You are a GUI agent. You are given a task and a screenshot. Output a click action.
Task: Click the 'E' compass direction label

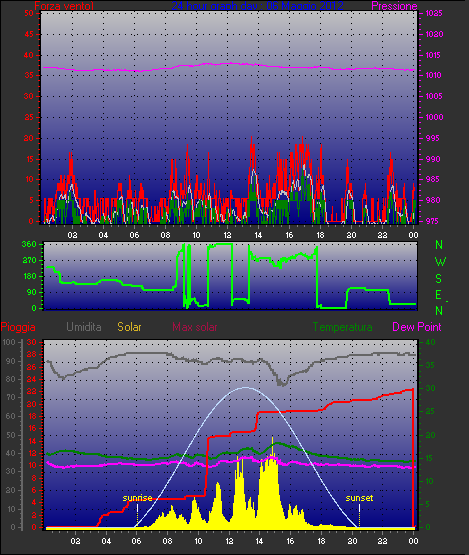click(x=438, y=294)
